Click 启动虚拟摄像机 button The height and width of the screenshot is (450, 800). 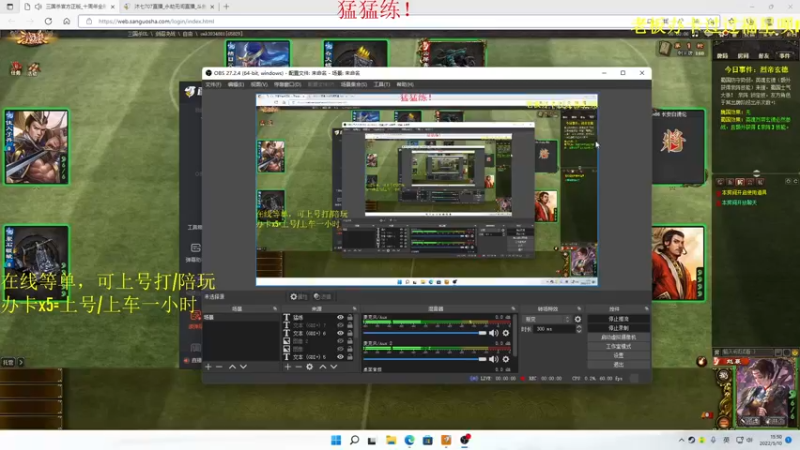618,337
